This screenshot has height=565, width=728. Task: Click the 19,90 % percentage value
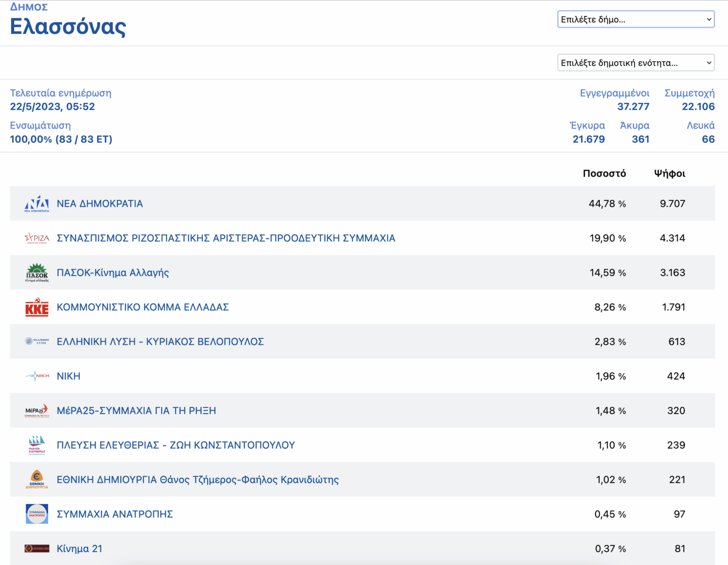pyautogui.click(x=608, y=238)
